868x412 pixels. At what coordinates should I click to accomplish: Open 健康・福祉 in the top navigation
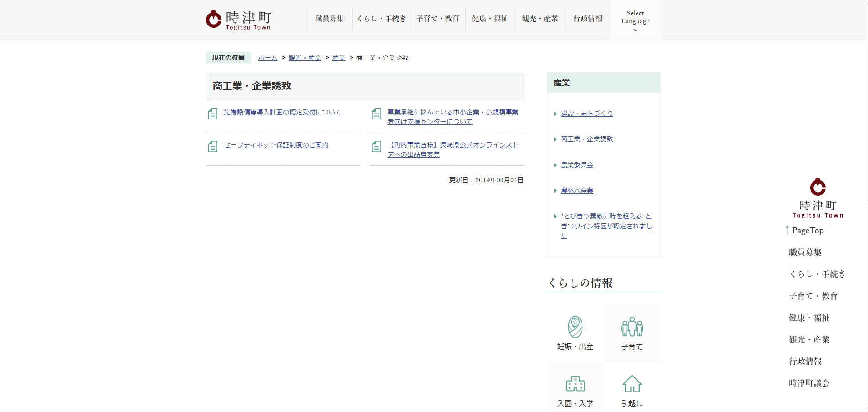point(490,19)
